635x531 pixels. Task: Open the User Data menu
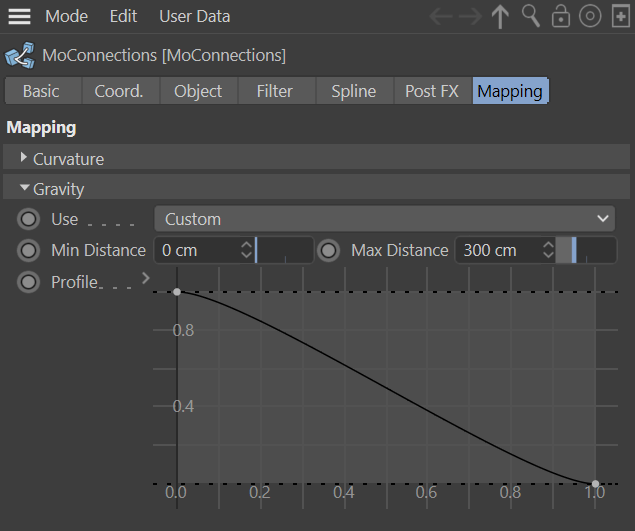pyautogui.click(x=194, y=17)
